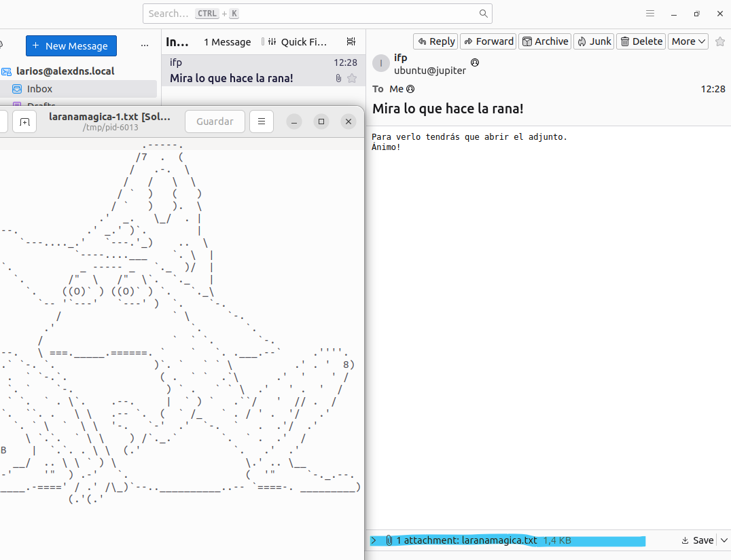This screenshot has width=731, height=560.
Task: Archive the current message
Action: pyautogui.click(x=544, y=41)
